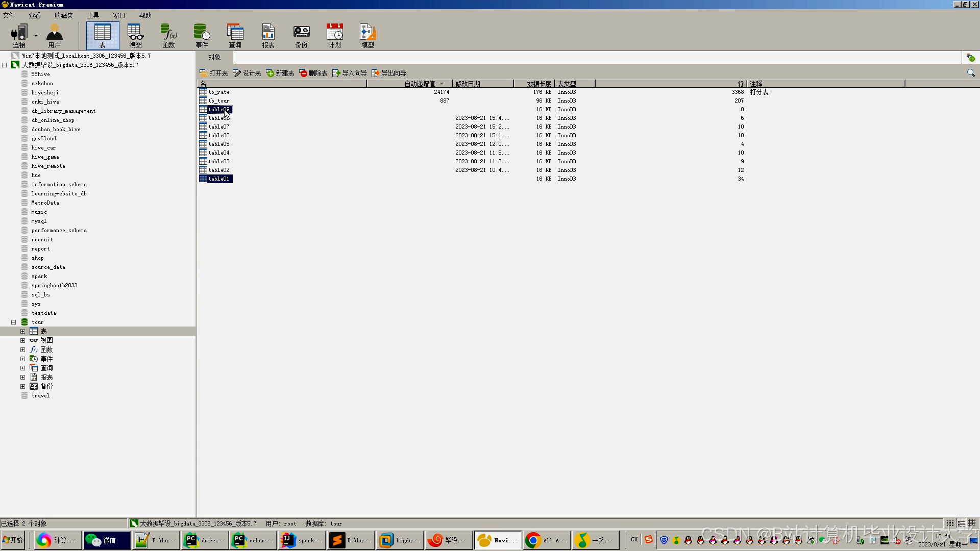980x551 pixels.
Task: Select the tb_rate table row
Action: [x=219, y=92]
